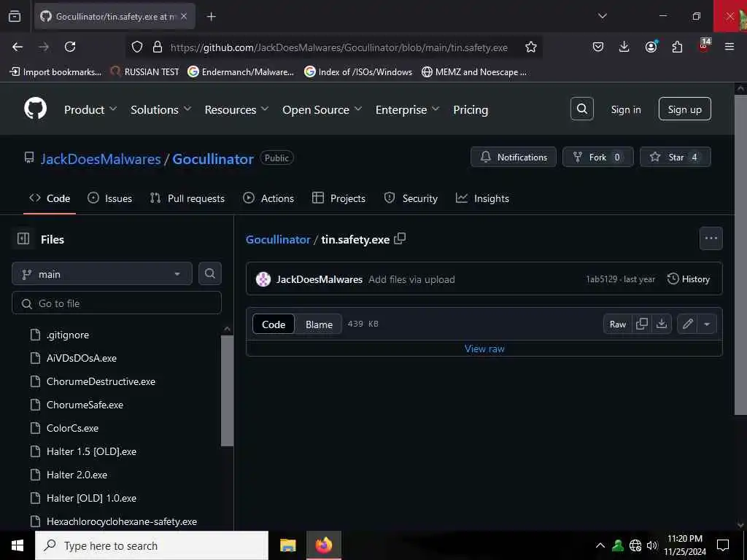Expand the Resources menu

click(237, 109)
